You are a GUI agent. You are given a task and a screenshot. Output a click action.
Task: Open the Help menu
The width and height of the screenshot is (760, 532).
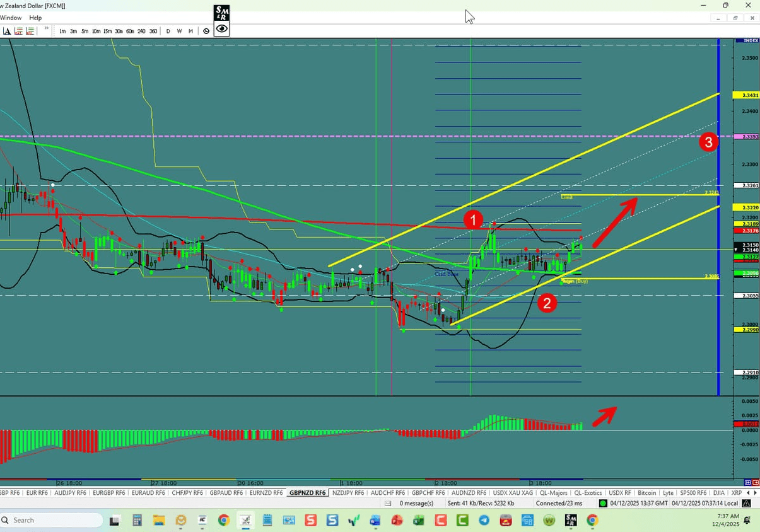click(35, 17)
